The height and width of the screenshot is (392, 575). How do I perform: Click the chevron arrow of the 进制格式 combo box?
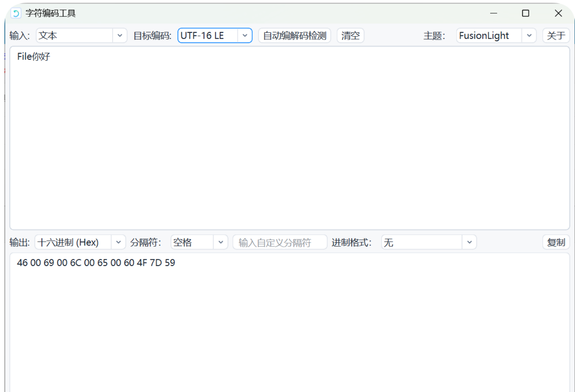469,242
